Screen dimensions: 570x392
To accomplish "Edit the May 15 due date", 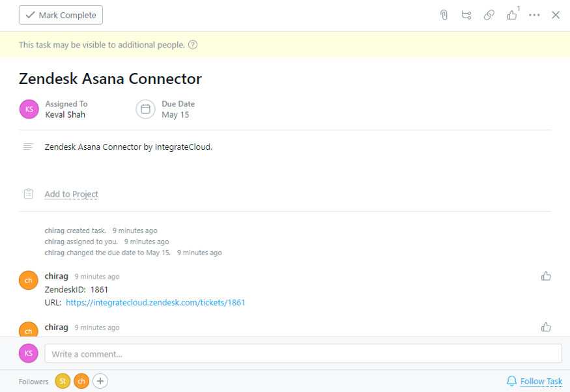I will pyautogui.click(x=175, y=115).
